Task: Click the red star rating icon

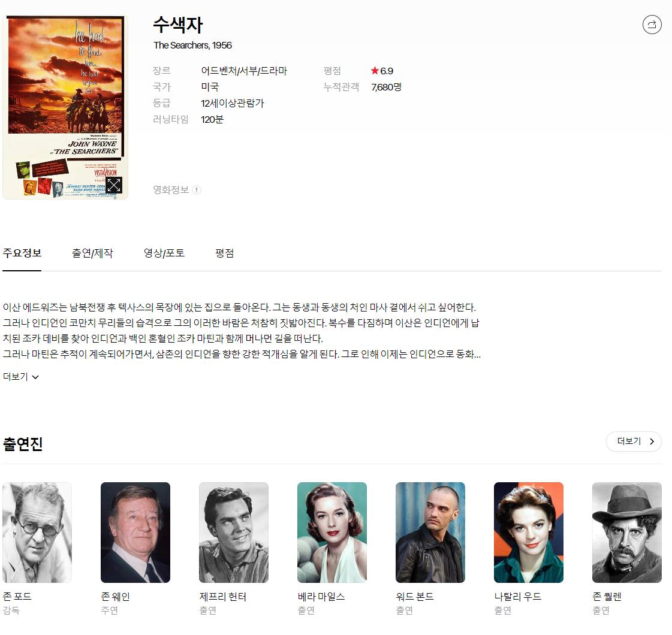Action: pos(375,71)
